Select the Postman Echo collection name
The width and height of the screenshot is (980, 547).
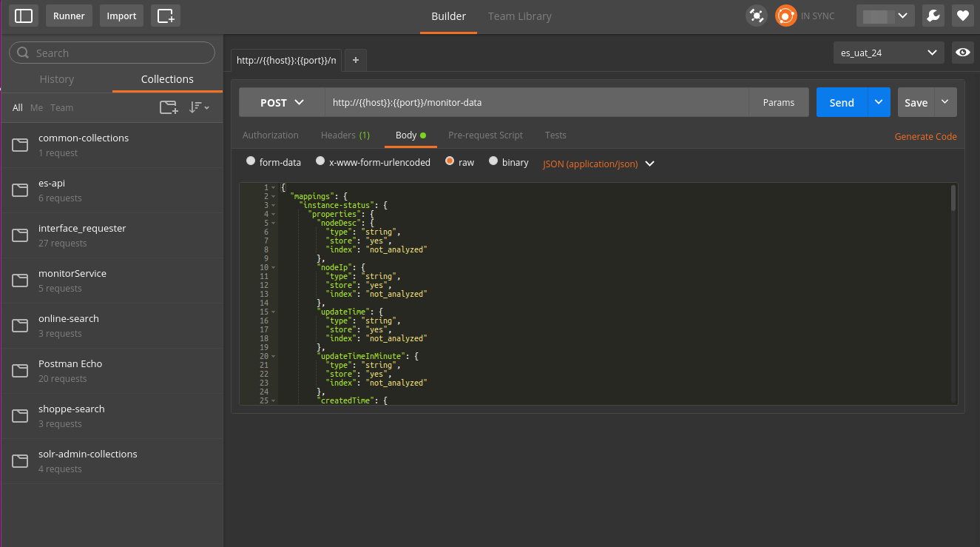pyautogui.click(x=70, y=363)
